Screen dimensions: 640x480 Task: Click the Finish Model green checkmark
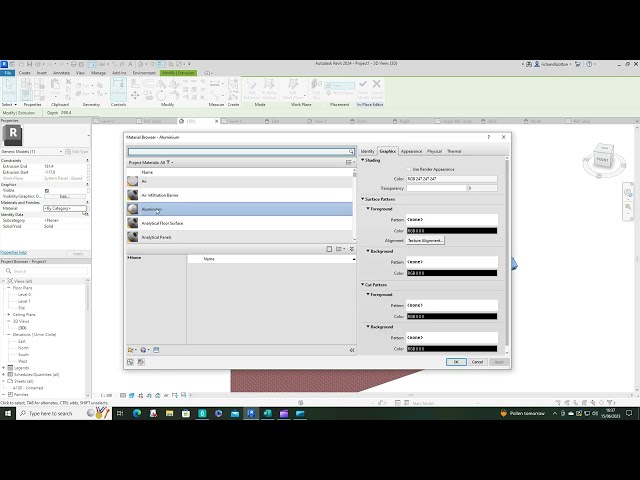point(362,84)
